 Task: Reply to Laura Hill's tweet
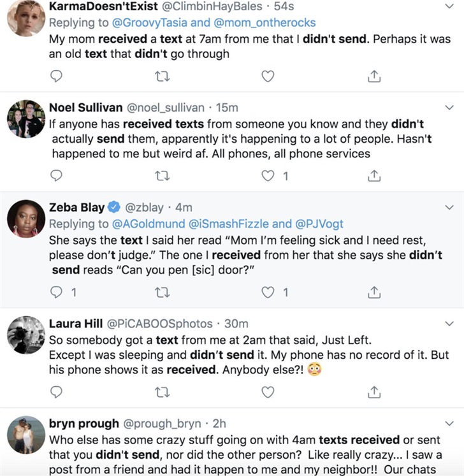click(56, 391)
